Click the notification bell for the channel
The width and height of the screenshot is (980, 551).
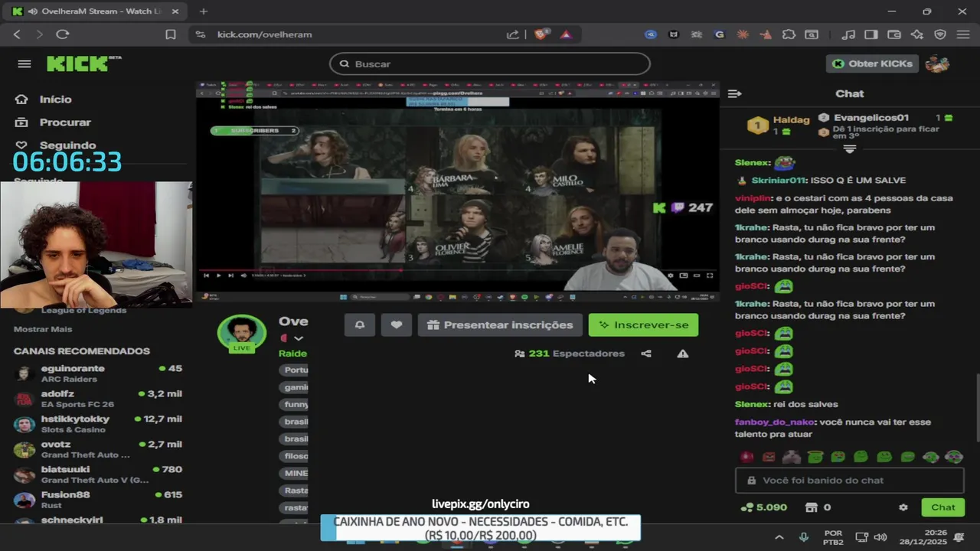coord(359,324)
